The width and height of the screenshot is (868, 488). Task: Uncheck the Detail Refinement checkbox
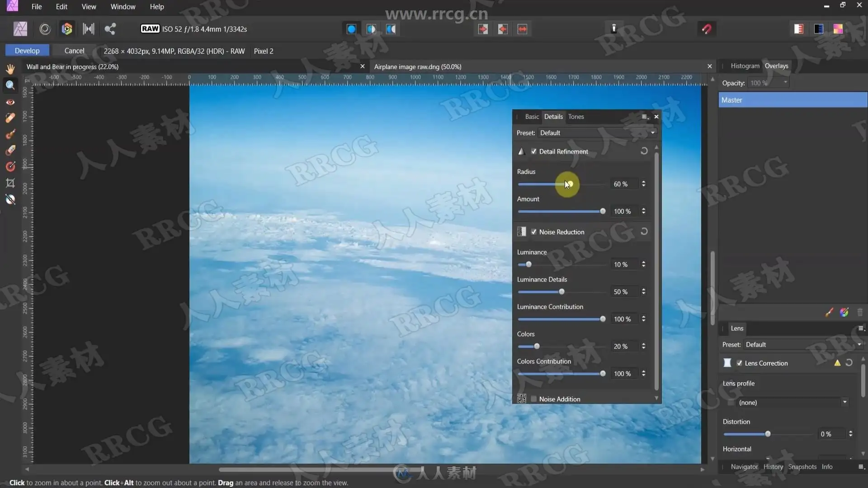coord(534,151)
